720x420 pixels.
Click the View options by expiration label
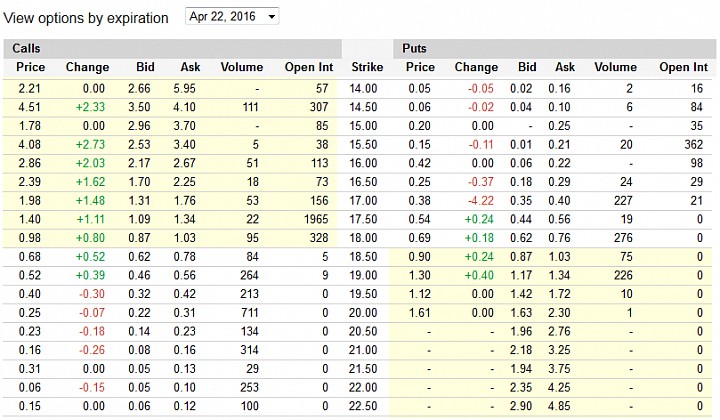[86, 18]
